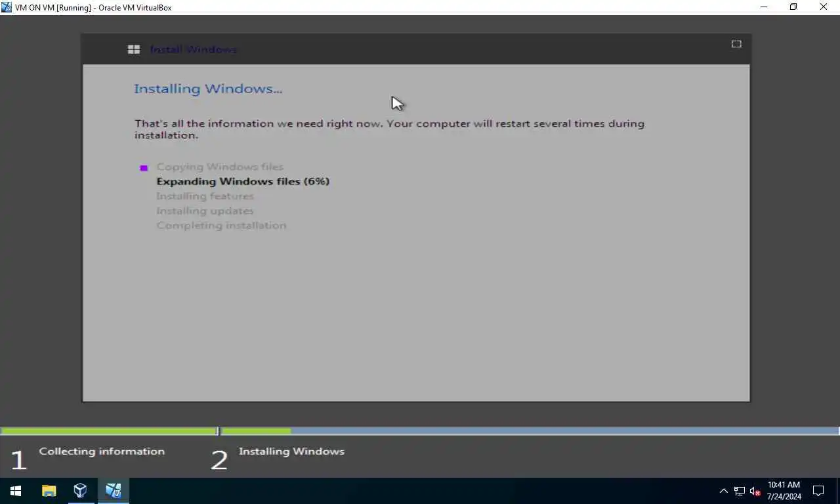Click 'Completing installation' step
The height and width of the screenshot is (504, 840).
click(x=221, y=225)
